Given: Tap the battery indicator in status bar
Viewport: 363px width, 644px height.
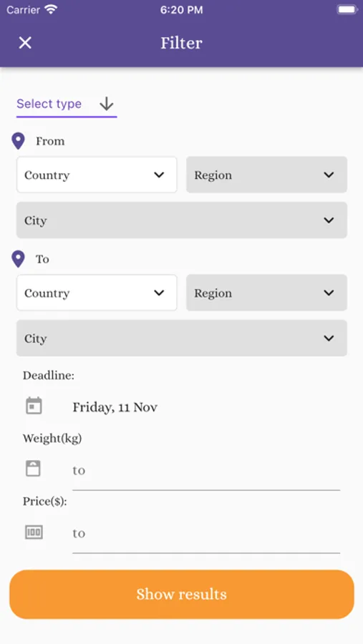Looking at the screenshot, I should click(347, 9).
